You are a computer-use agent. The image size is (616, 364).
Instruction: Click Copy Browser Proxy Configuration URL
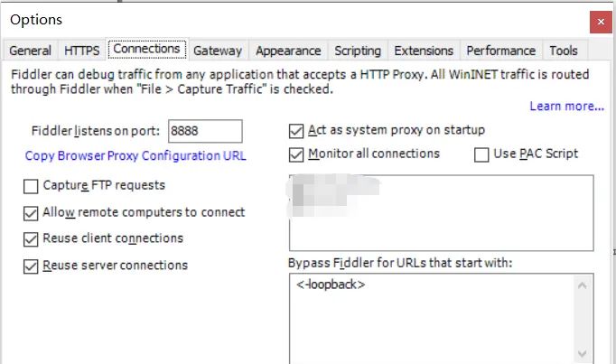[135, 155]
